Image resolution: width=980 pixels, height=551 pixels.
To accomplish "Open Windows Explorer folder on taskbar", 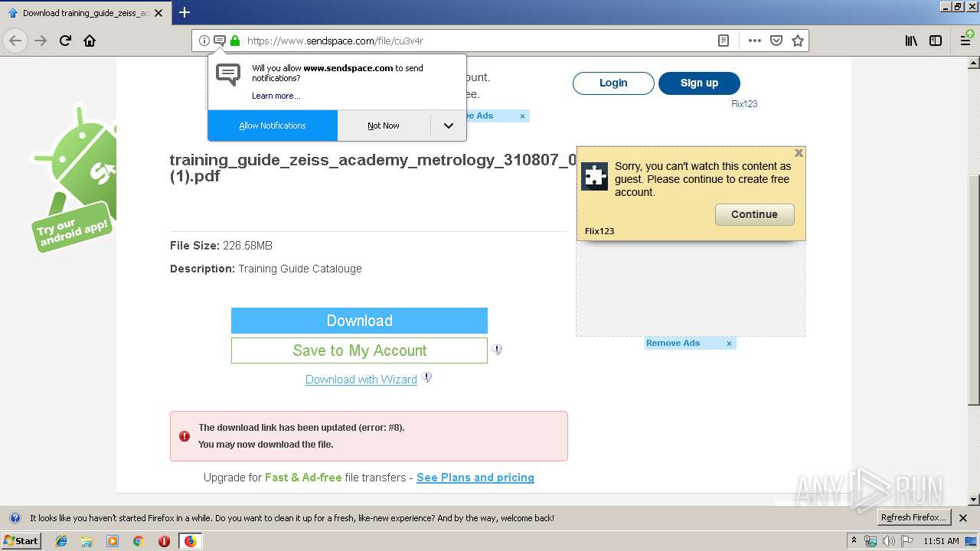I will 87,541.
